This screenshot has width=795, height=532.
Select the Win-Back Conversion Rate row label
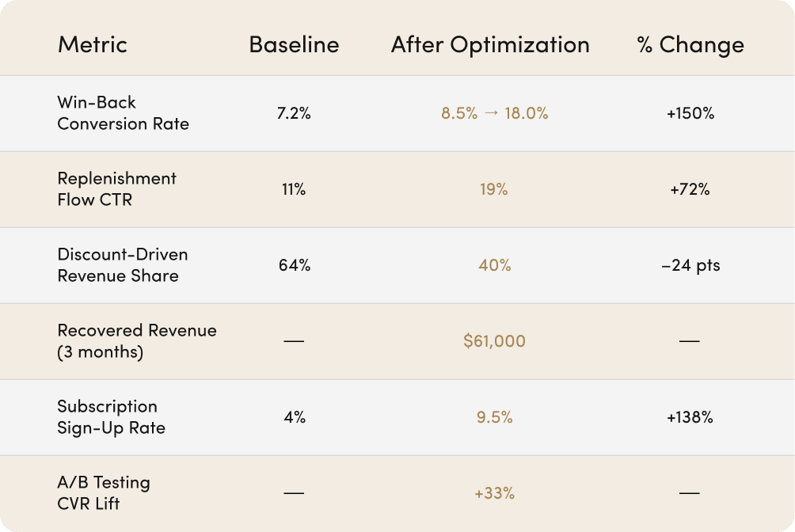pyautogui.click(x=123, y=113)
